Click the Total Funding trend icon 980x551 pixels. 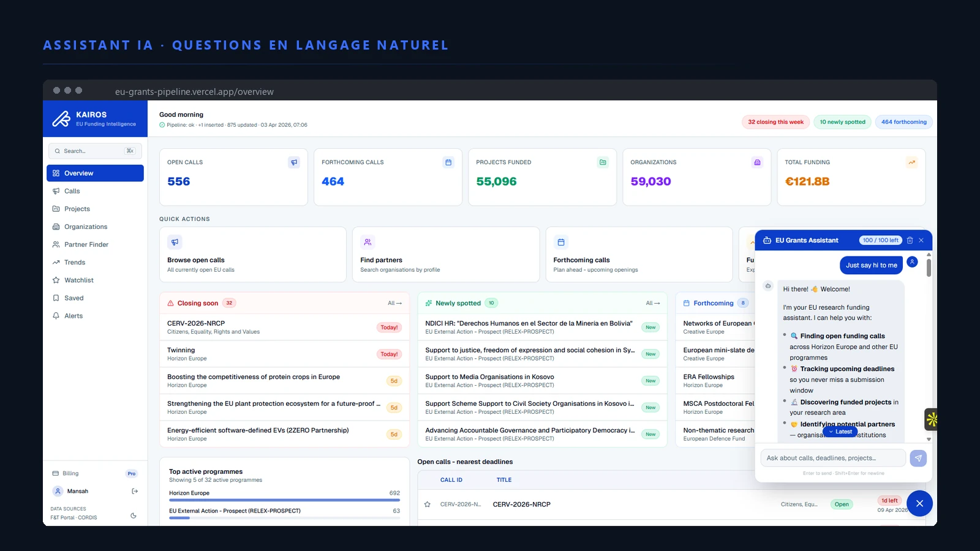911,162
